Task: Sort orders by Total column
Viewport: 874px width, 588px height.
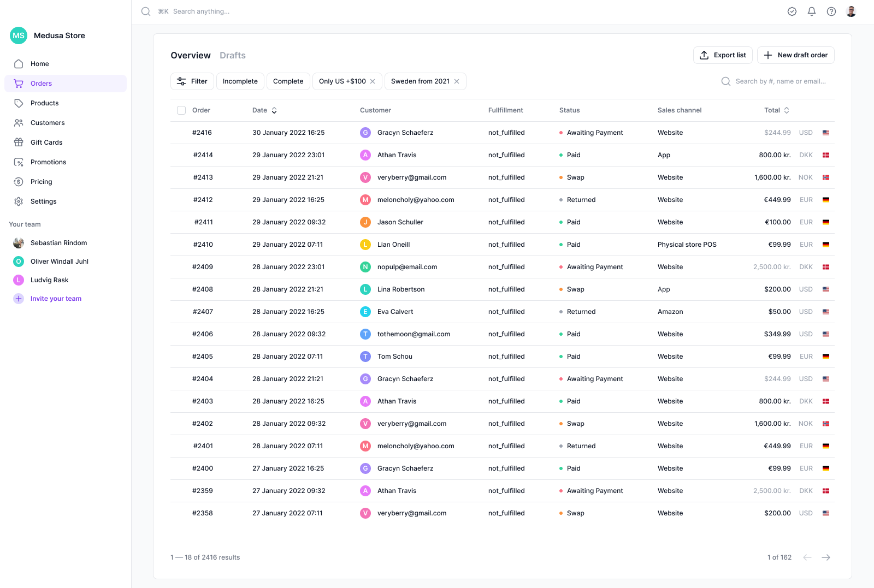Action: coord(787,110)
